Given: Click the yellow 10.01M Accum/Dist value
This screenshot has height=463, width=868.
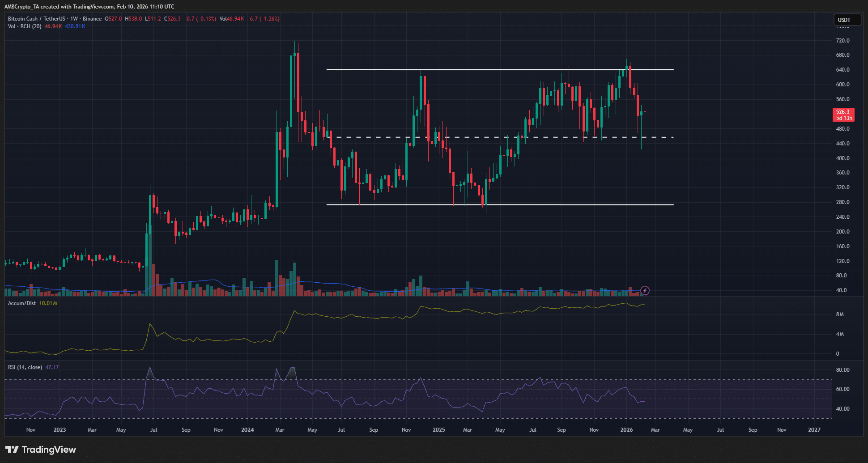Looking at the screenshot, I should pyautogui.click(x=48, y=303).
